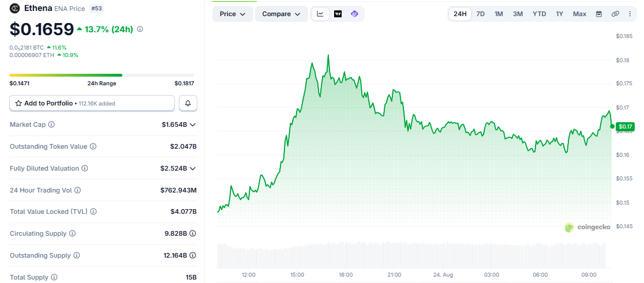
Task: Select the 1Y timeframe
Action: (559, 14)
